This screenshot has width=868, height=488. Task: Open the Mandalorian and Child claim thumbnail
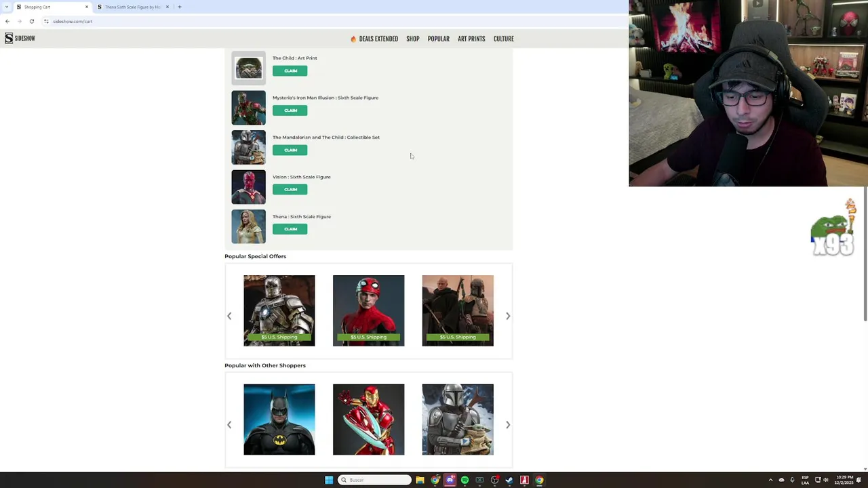pyautogui.click(x=249, y=147)
